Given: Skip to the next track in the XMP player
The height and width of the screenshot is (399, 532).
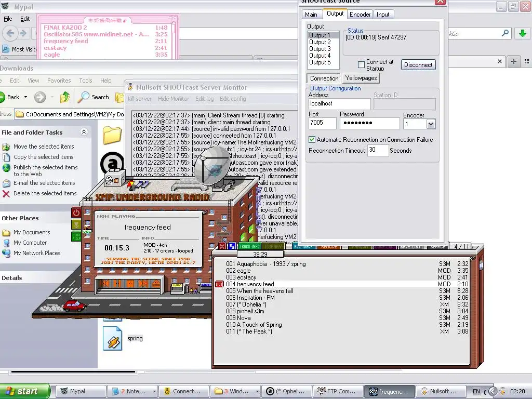Looking at the screenshot, I should 143,284.
